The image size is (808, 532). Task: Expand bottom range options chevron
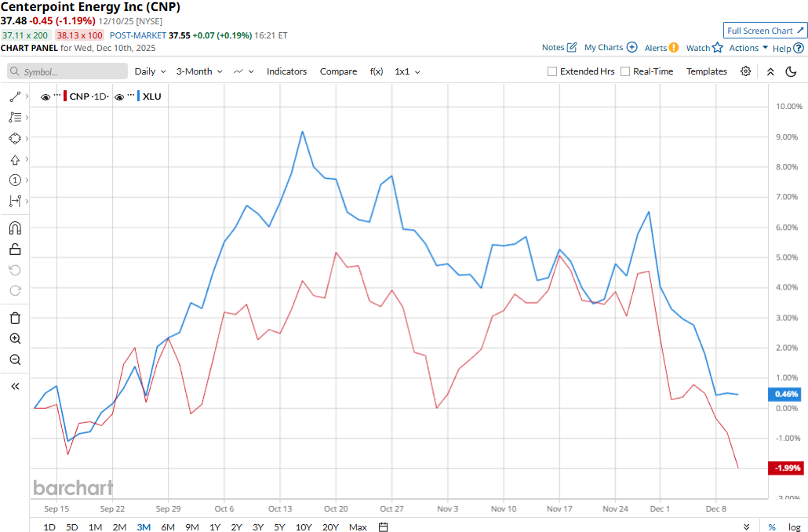coord(747,527)
